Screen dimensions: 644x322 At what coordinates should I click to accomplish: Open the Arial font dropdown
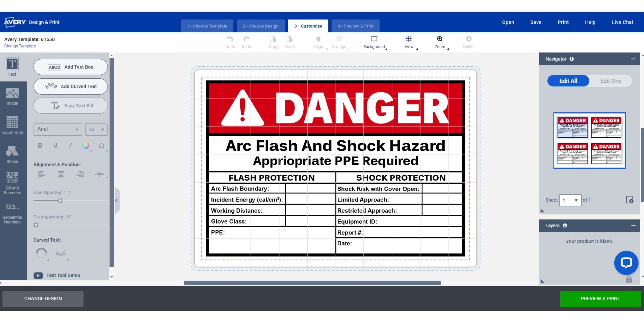point(58,129)
